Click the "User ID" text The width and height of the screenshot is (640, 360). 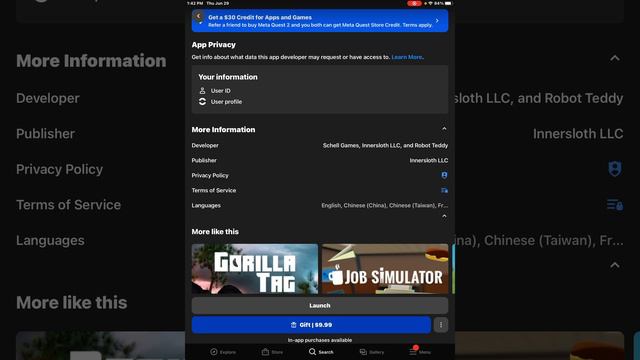pyautogui.click(x=220, y=91)
